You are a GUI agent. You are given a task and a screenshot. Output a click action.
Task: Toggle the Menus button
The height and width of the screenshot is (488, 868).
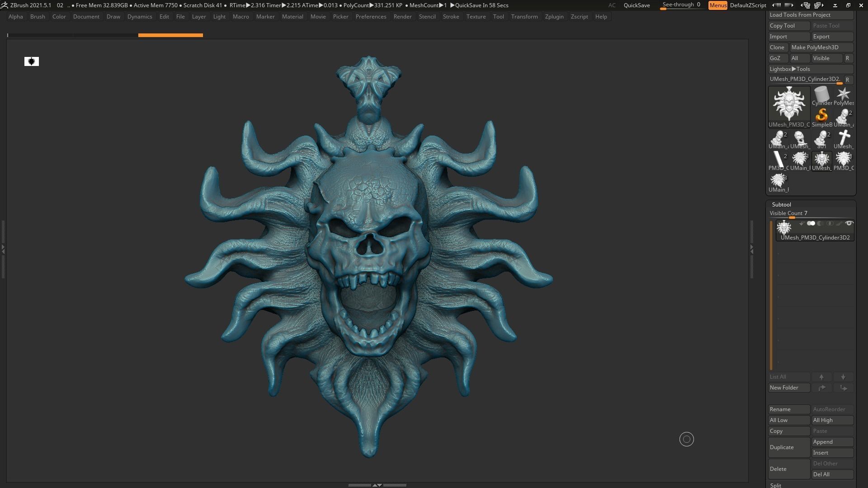(718, 5)
